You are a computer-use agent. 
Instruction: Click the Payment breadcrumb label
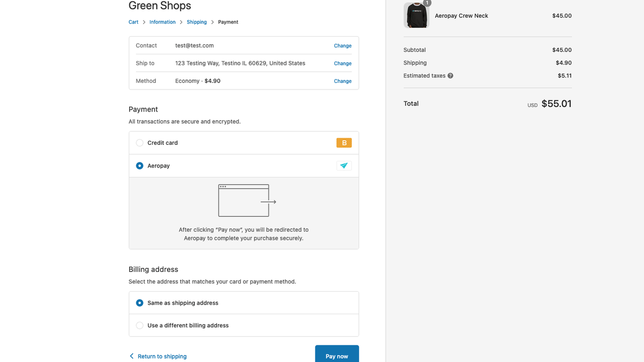click(x=228, y=22)
